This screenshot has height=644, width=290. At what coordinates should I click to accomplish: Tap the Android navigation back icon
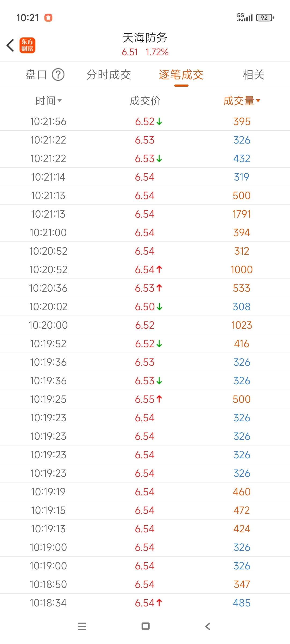pos(208,626)
